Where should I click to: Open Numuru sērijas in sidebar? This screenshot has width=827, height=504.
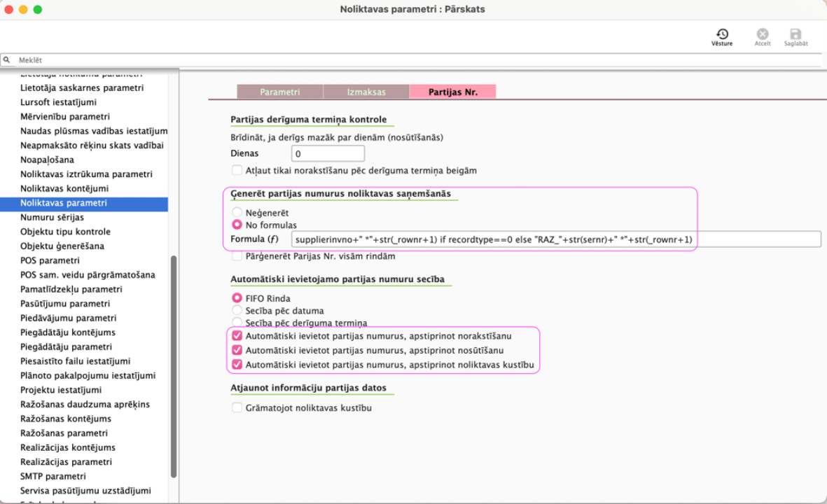click(x=52, y=217)
